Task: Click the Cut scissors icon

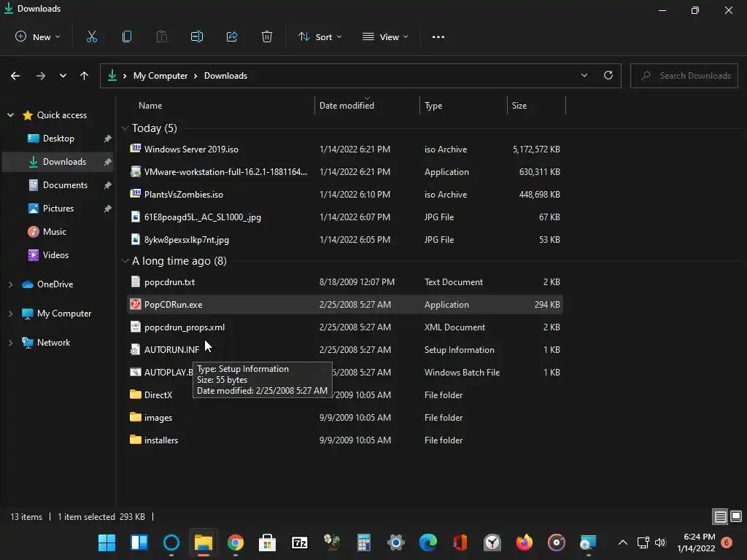Action: click(x=91, y=36)
